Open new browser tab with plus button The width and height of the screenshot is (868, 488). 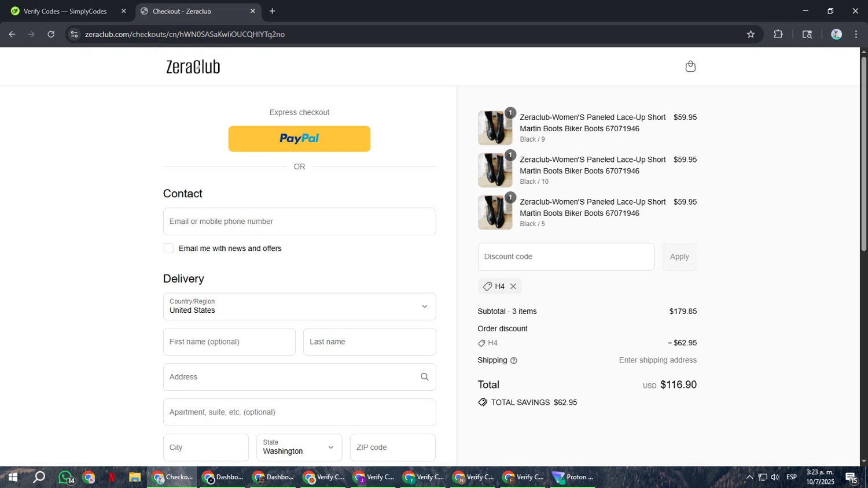coord(272,11)
